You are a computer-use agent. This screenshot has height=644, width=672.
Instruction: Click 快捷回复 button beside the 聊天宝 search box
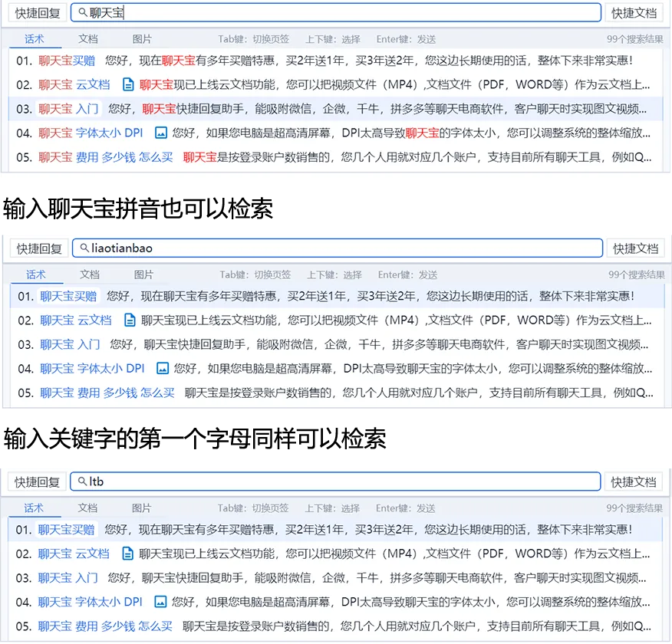coord(38,13)
